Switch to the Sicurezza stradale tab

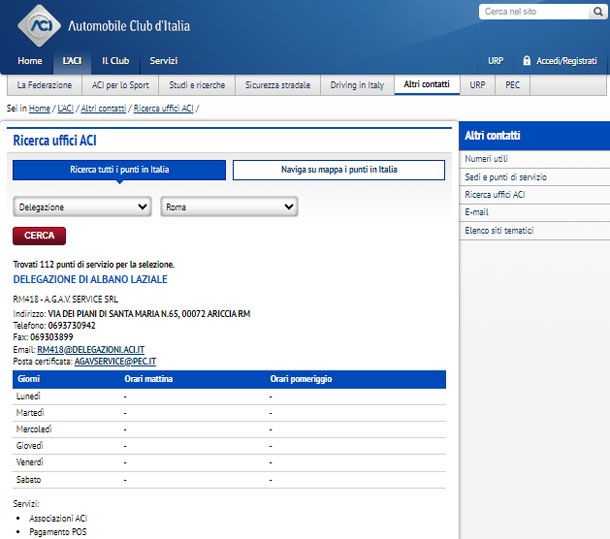(278, 85)
